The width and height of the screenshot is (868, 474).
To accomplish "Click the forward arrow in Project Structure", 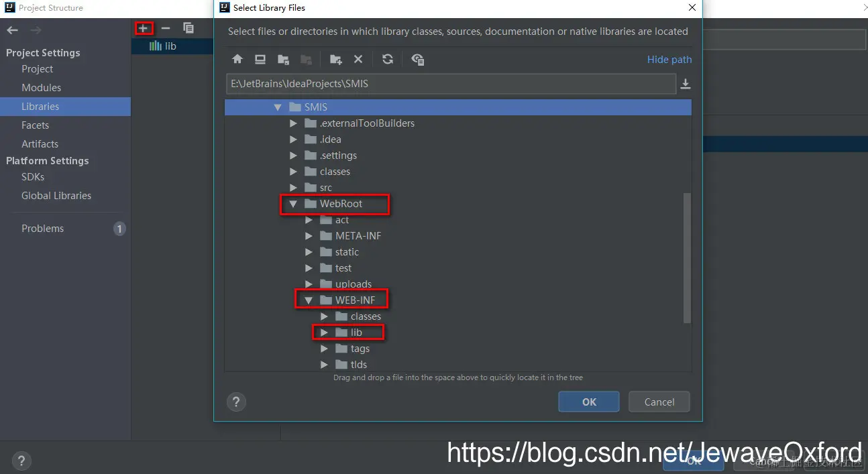I will tap(36, 30).
